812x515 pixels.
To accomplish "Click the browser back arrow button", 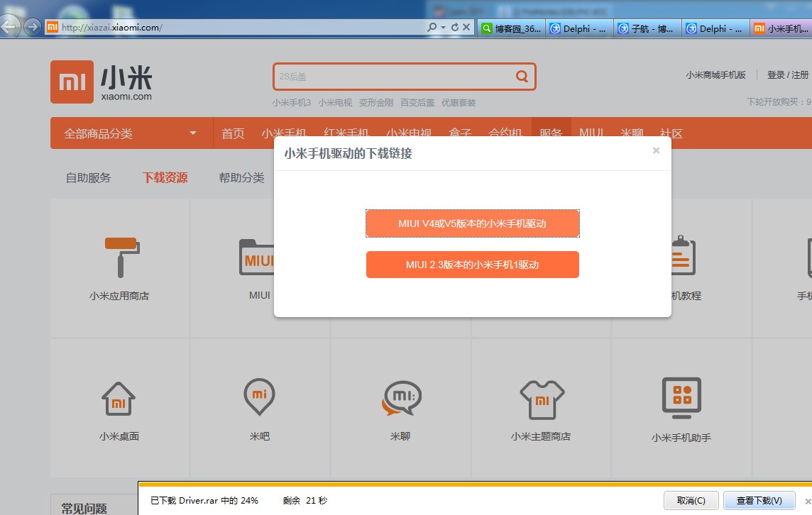I will point(9,26).
